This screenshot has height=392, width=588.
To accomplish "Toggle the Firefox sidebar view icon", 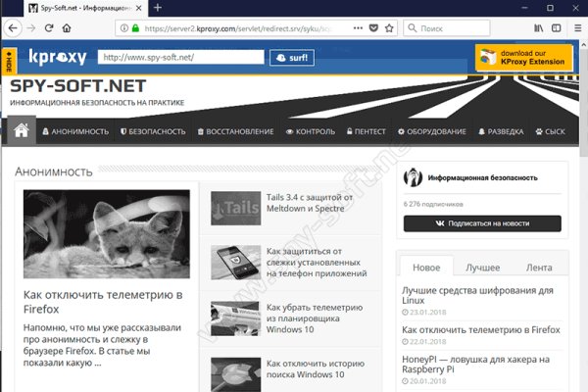I will pos(542,29).
